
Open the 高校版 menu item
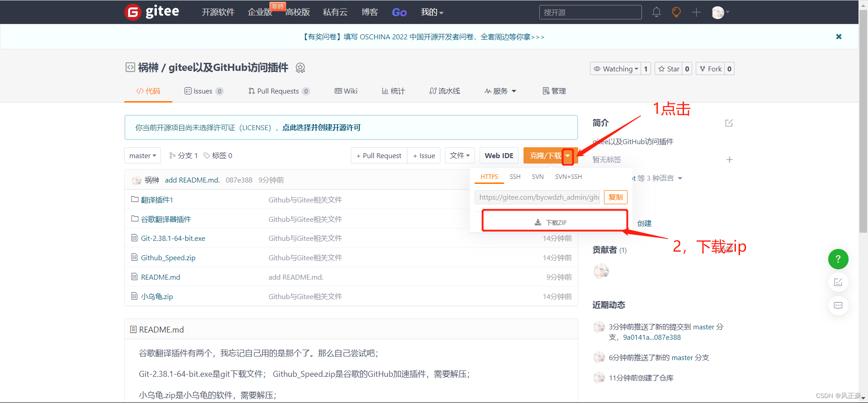click(297, 12)
